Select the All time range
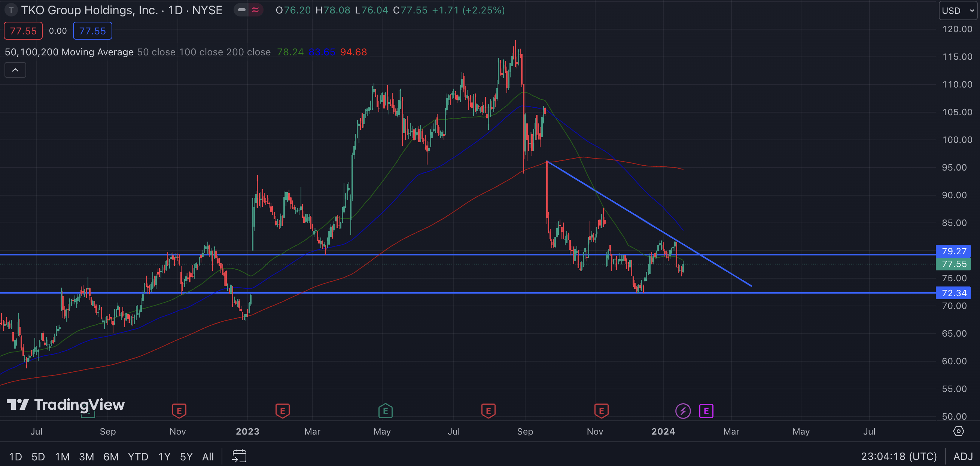980x466 pixels. pyautogui.click(x=208, y=457)
